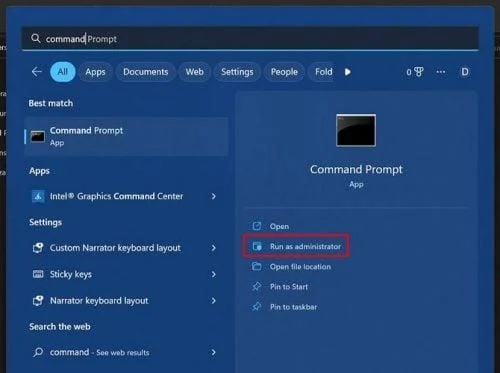Select the All filter tab
This screenshot has width=500, height=373.
click(63, 72)
